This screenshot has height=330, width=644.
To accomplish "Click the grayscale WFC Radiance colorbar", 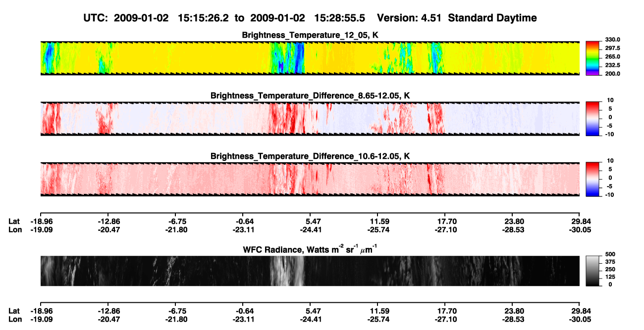I will [593, 271].
